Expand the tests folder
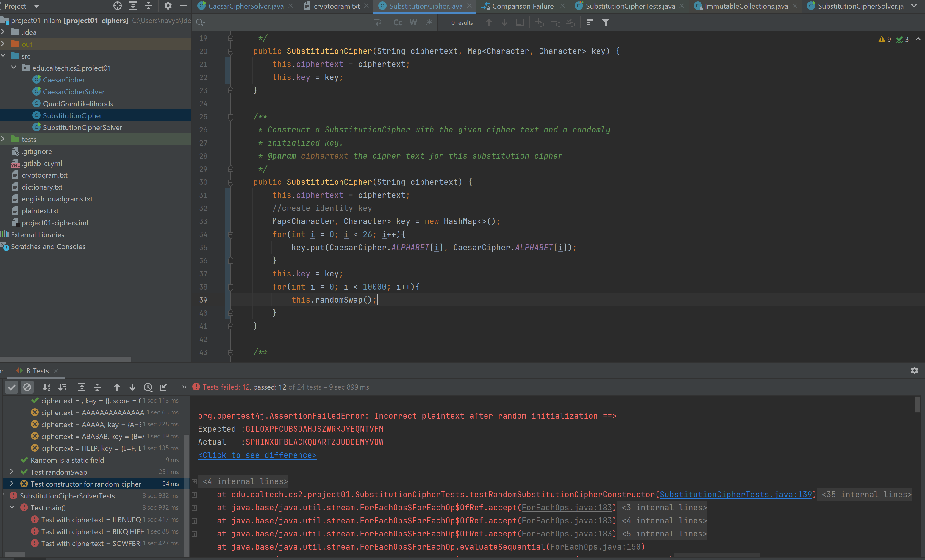 tap(3, 139)
